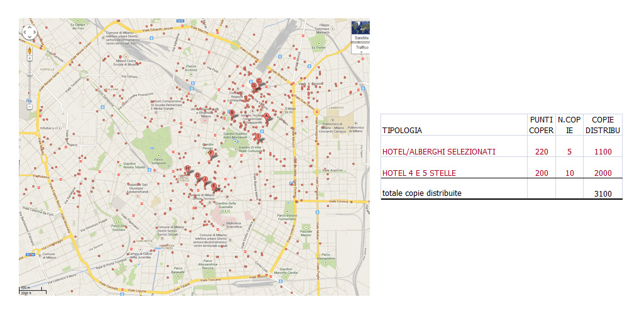Click the zoom out minus button
The image size is (644, 314).
click(x=30, y=106)
